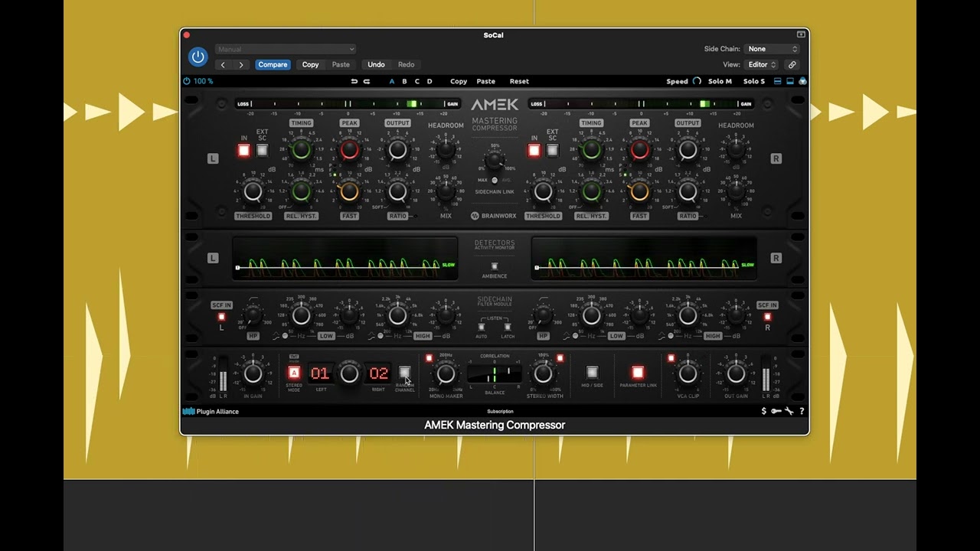Click the right low shelf filter shape icon
The height and width of the screenshot is (551, 980).
click(566, 336)
